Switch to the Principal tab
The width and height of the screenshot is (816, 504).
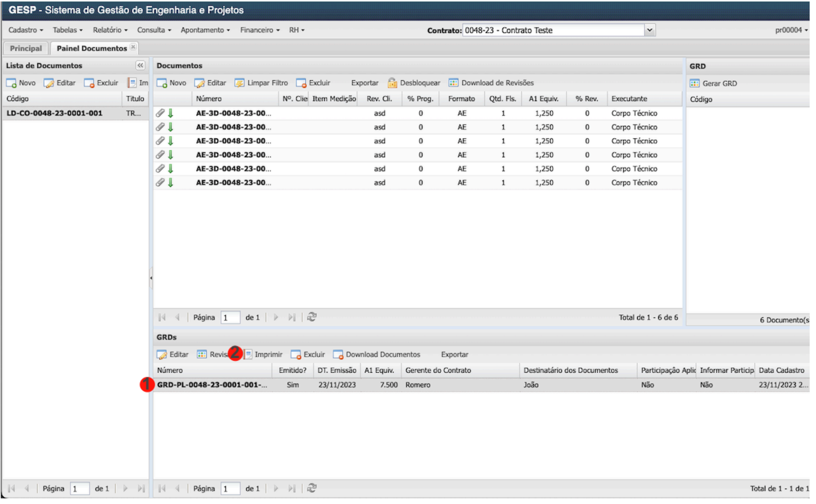tap(26, 48)
